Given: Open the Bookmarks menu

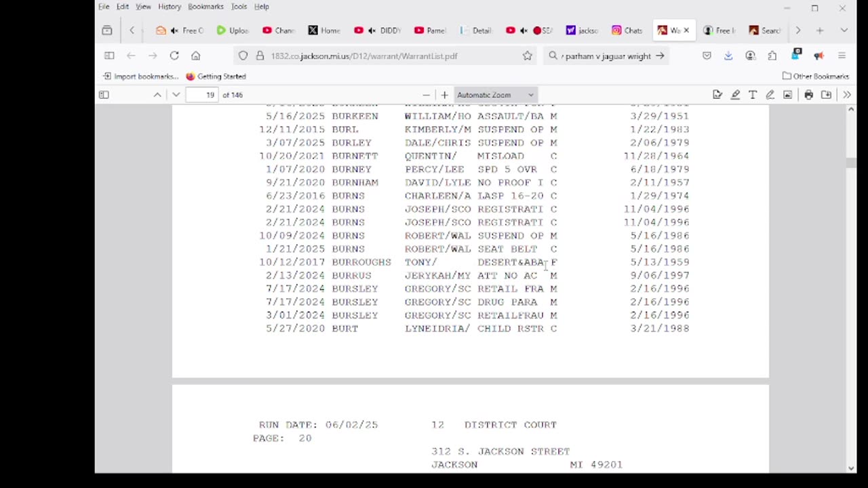Looking at the screenshot, I should point(205,7).
